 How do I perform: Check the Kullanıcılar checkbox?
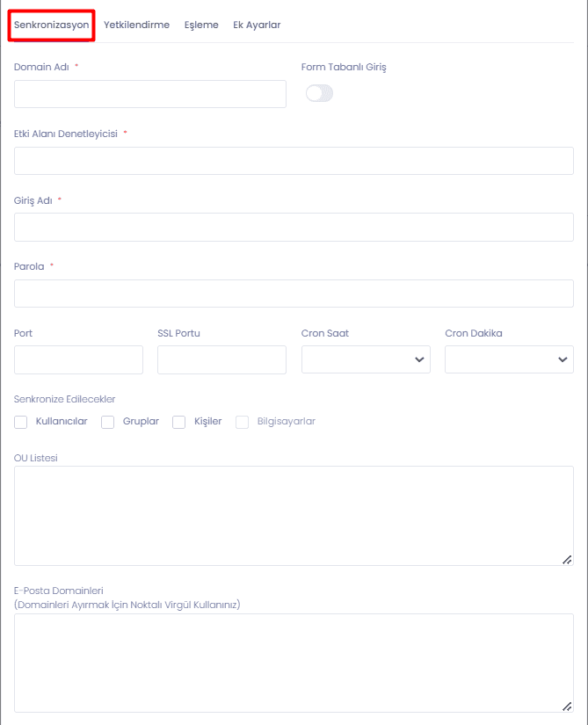pyautogui.click(x=21, y=422)
